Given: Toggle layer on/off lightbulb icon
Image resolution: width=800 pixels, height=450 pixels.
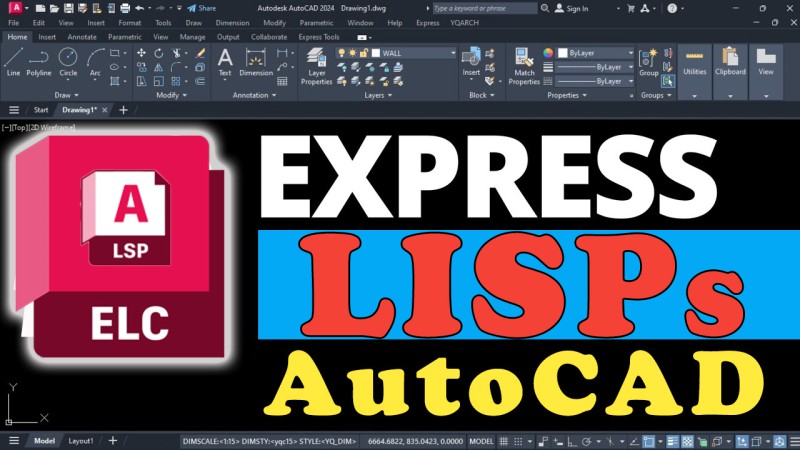Looking at the screenshot, I should point(341,53).
